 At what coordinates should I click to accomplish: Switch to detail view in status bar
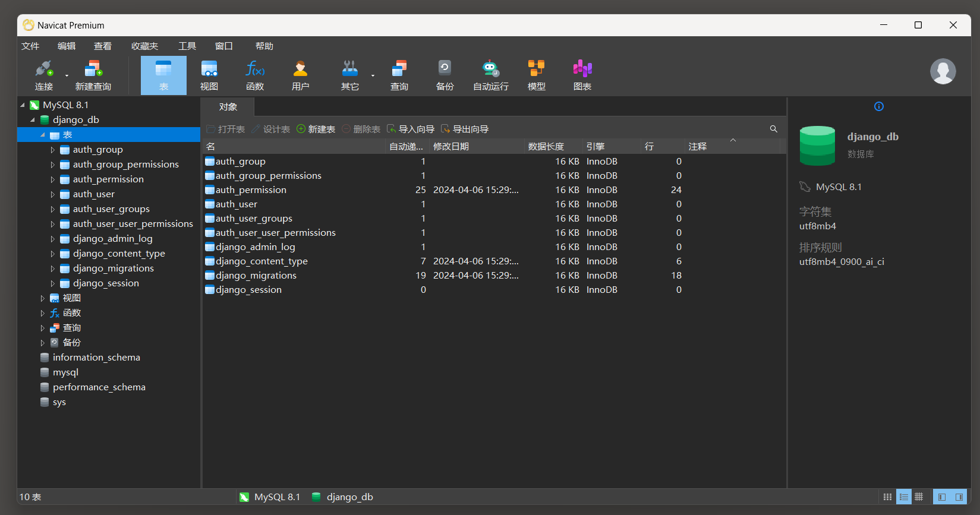pos(919,497)
